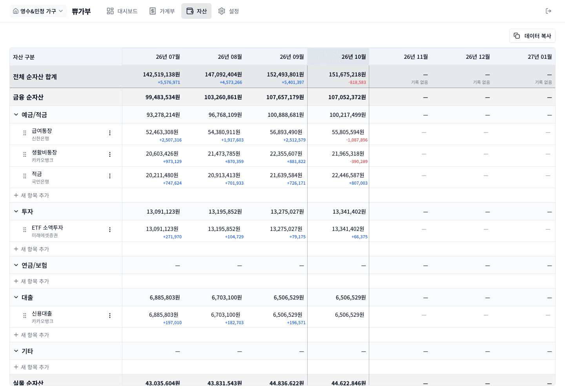Click 생활비통장 value 22,355,607원 for 26년 09월

coord(286,154)
